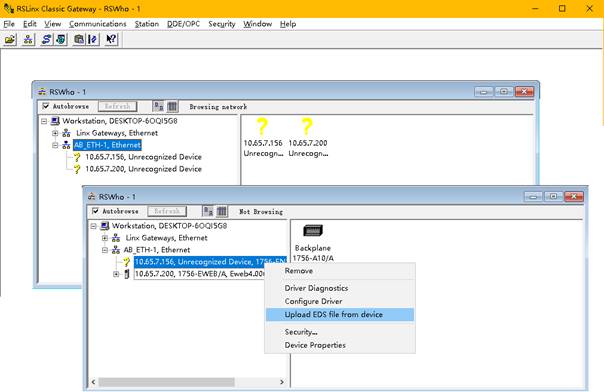Expand the 10.65.7.200 1756-EWEB/A node
604x392 pixels.
pos(116,274)
